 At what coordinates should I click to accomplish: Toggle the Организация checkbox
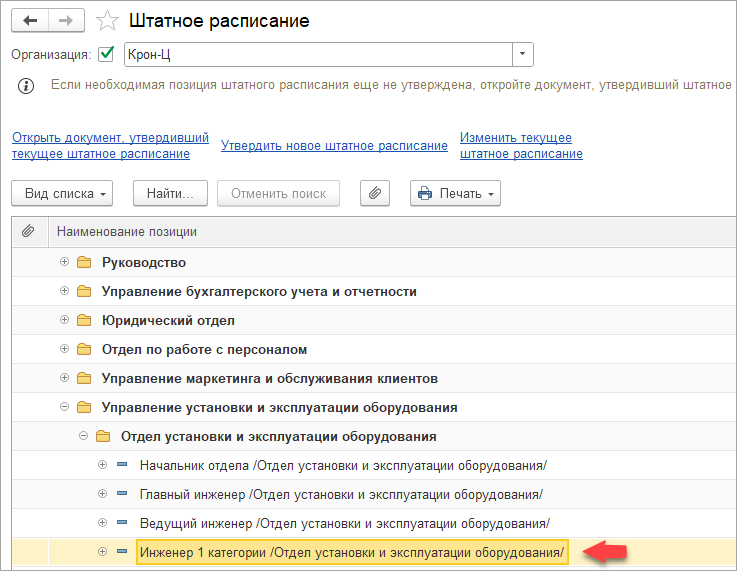tap(107, 54)
